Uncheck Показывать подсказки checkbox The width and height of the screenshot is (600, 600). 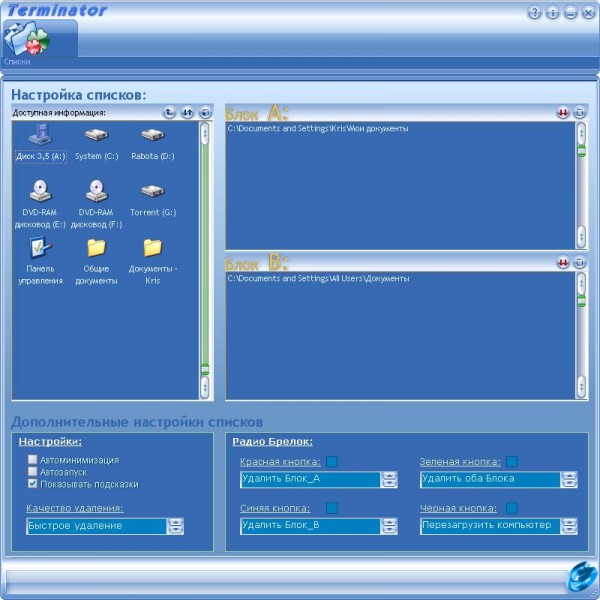point(33,484)
